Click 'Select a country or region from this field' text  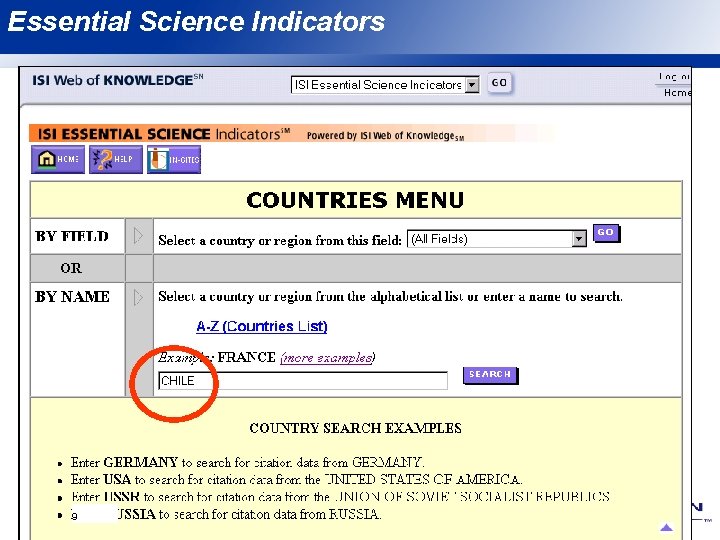[x=280, y=240]
